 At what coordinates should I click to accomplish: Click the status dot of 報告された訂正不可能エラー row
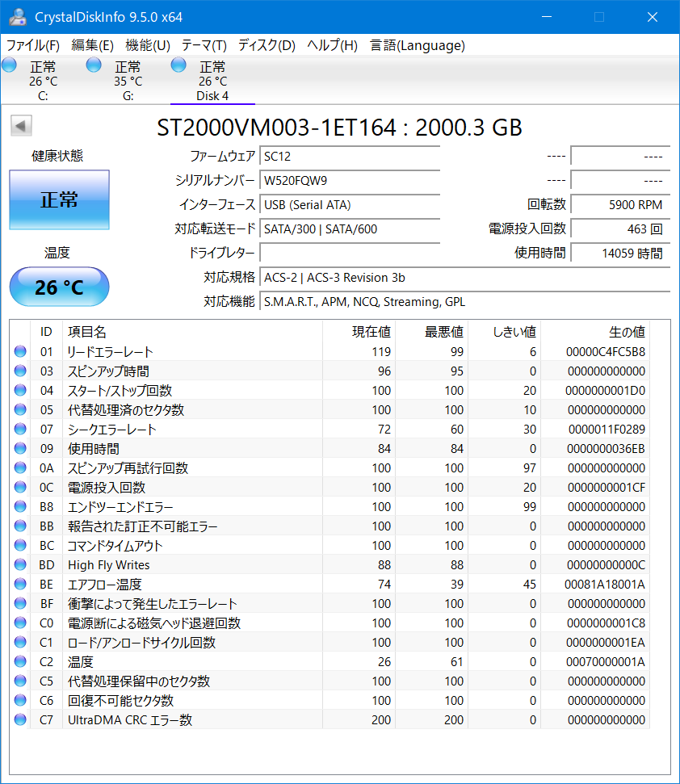pyautogui.click(x=20, y=526)
